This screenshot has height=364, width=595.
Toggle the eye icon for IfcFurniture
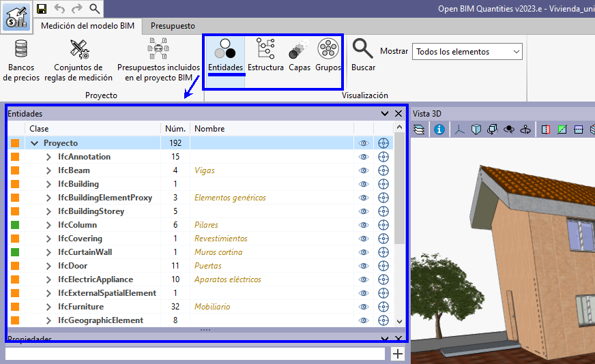point(364,307)
